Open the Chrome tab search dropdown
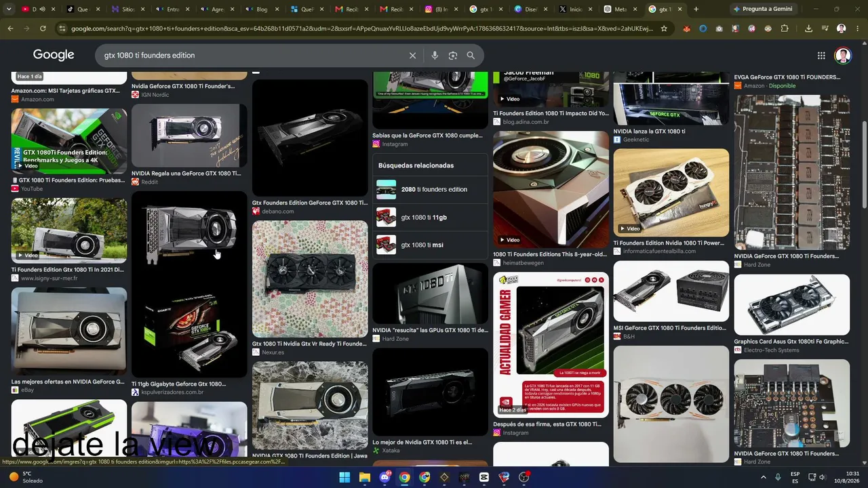868x488 pixels. point(9,9)
